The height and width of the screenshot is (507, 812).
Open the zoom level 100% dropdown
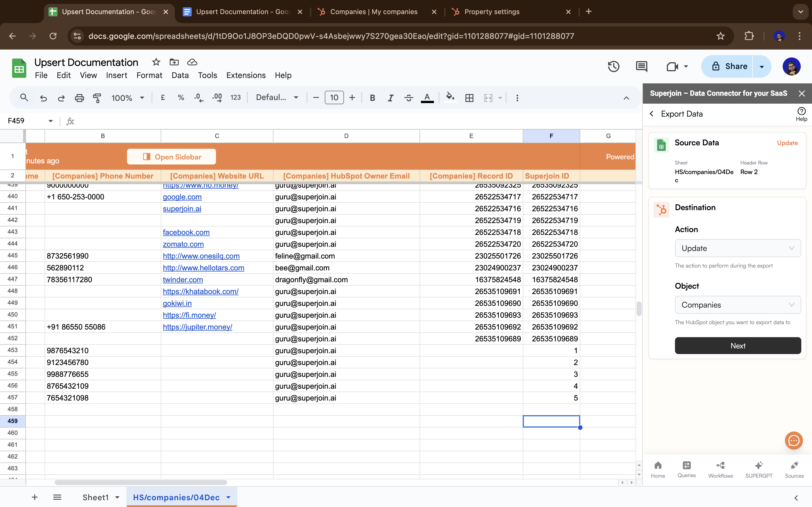click(127, 98)
